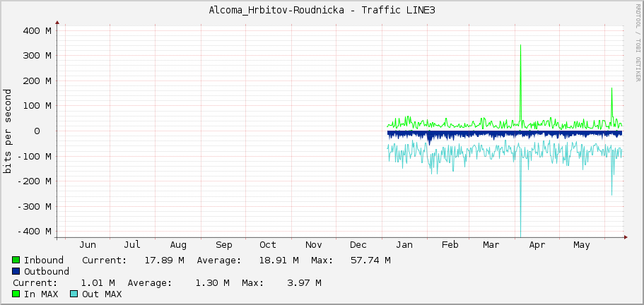Click the Oct month label

click(x=268, y=245)
